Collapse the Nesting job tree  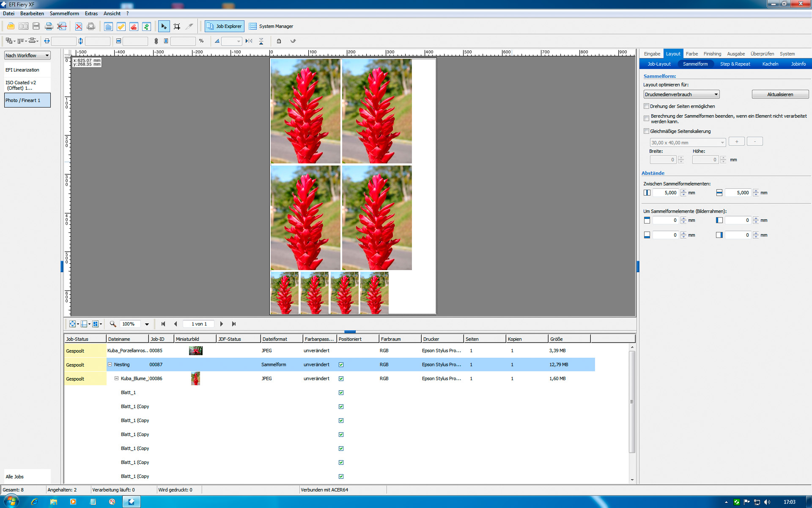(x=110, y=364)
